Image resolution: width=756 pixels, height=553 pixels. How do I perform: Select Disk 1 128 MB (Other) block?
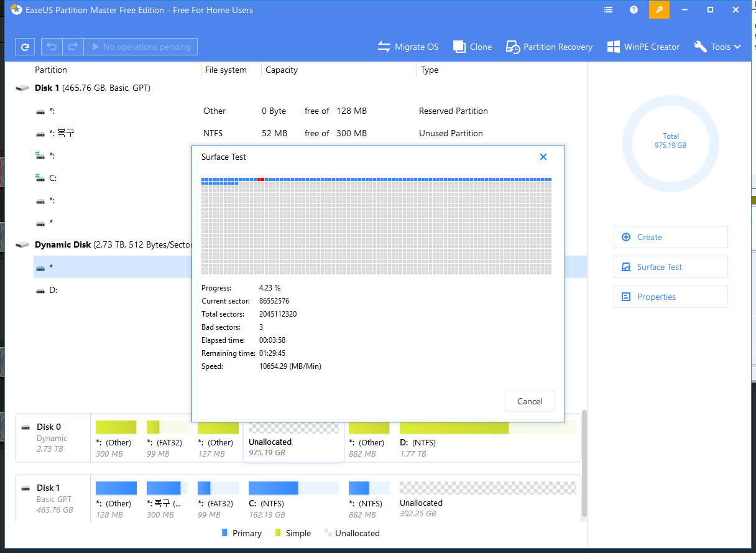(116, 500)
